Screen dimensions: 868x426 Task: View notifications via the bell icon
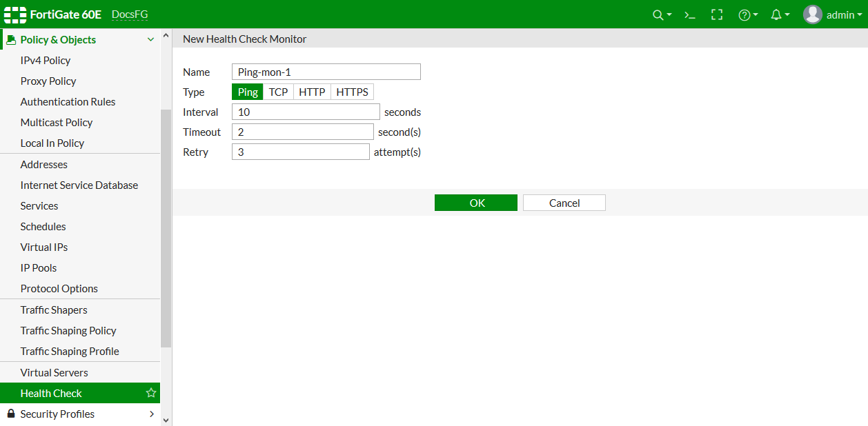776,14
